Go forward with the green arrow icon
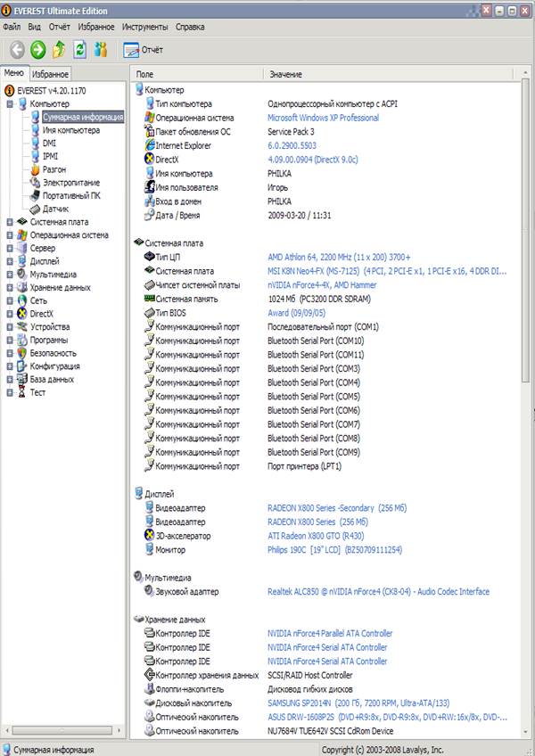The height and width of the screenshot is (756, 535). [x=37, y=50]
